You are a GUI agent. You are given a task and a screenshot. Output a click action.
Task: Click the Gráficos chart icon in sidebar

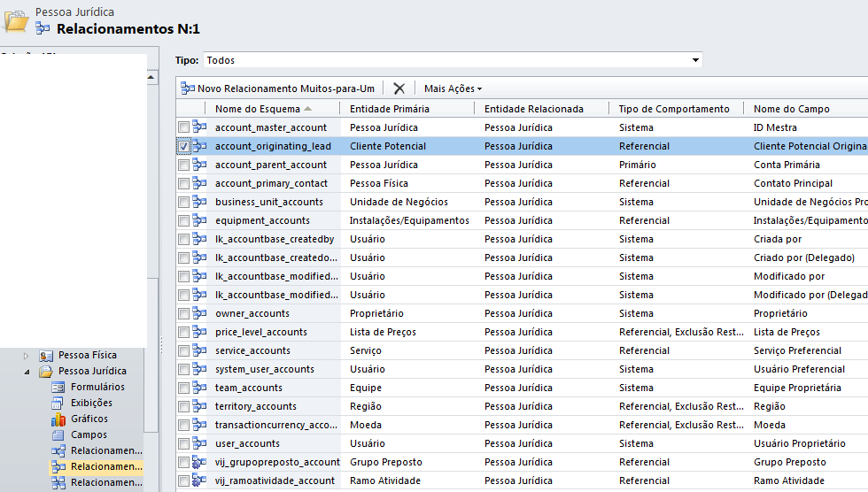(59, 419)
